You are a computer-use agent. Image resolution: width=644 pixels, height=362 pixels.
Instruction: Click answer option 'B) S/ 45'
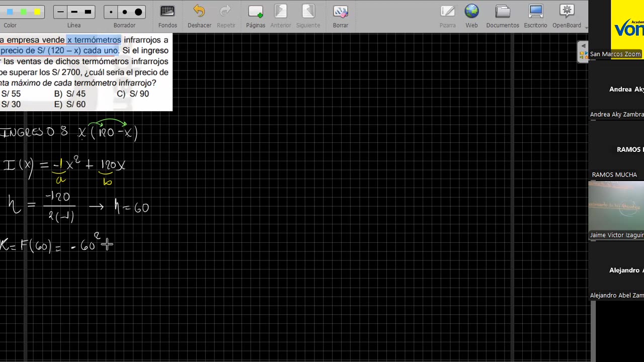[x=70, y=94]
